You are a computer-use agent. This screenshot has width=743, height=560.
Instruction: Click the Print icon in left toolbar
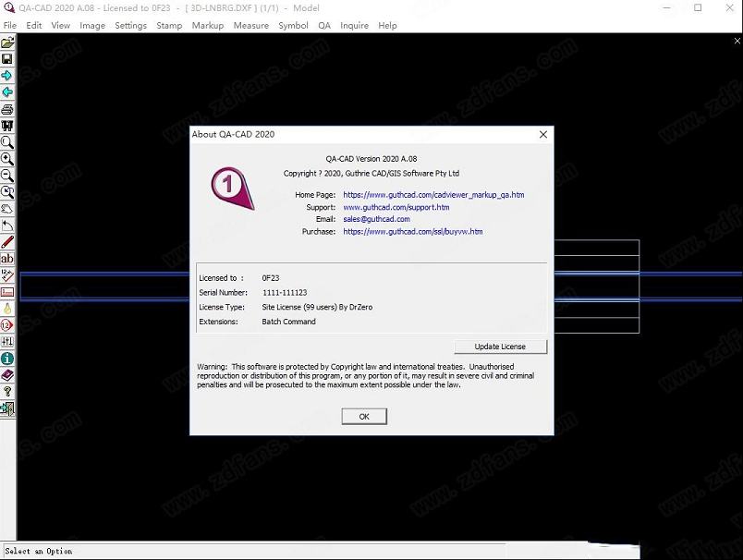[x=7, y=109]
